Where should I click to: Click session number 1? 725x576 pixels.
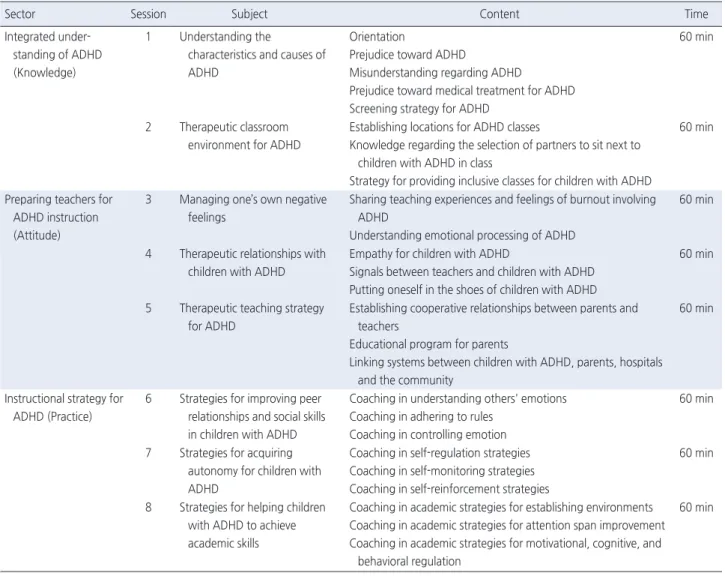[x=148, y=37]
